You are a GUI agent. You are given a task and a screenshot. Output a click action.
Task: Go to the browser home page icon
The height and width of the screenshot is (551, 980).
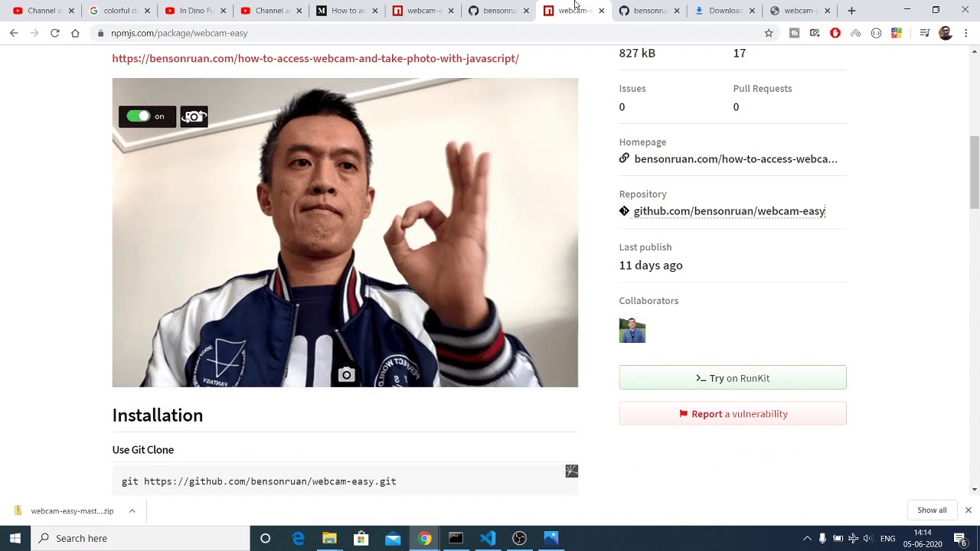pos(75,33)
